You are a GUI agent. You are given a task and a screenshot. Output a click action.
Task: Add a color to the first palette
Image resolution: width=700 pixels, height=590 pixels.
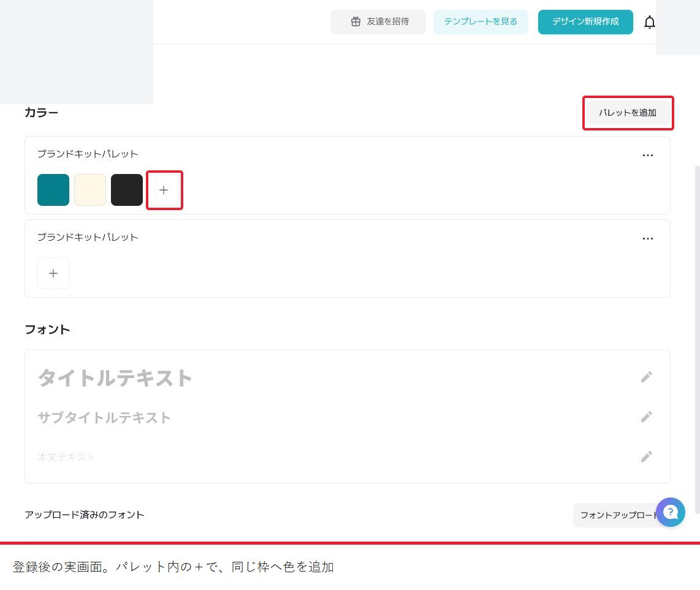click(164, 190)
